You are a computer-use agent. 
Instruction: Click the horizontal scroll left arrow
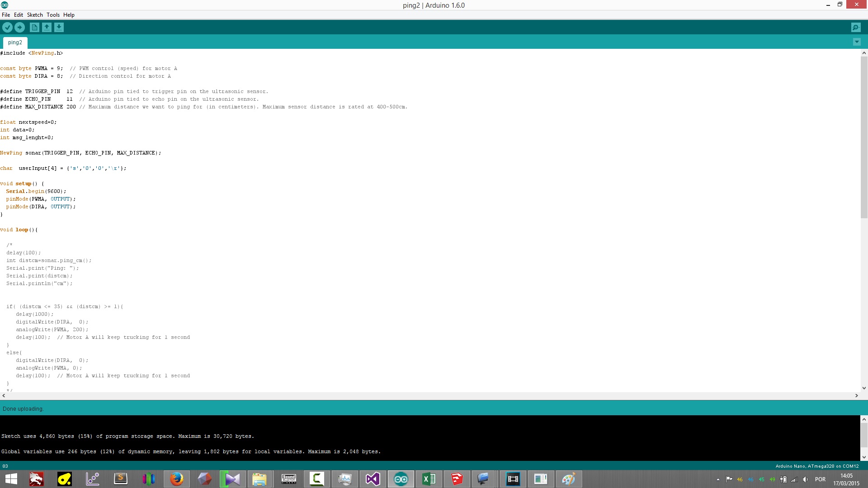(x=4, y=395)
